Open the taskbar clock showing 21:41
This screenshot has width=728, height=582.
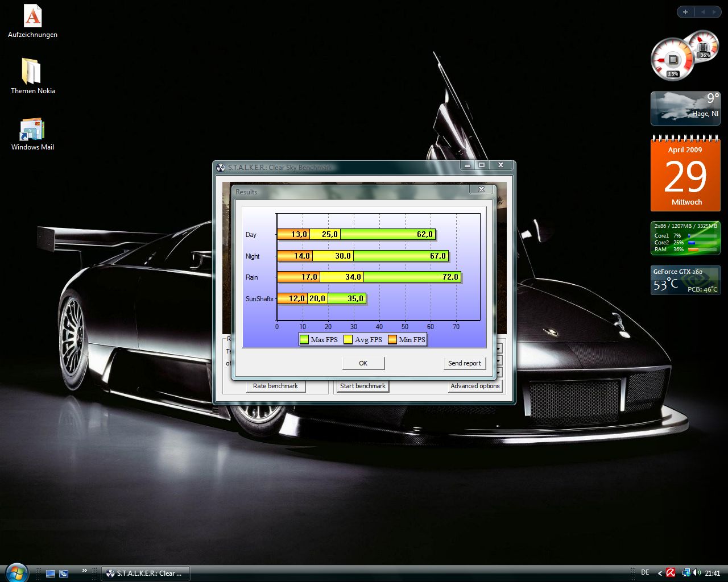point(713,573)
